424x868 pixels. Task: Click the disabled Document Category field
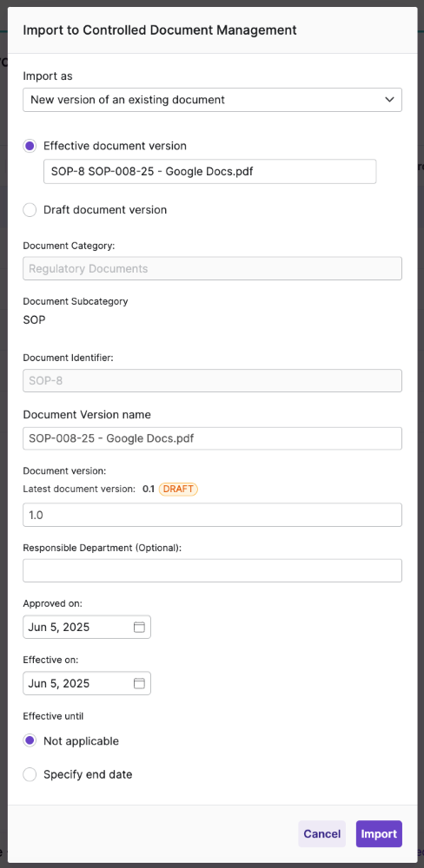point(212,268)
